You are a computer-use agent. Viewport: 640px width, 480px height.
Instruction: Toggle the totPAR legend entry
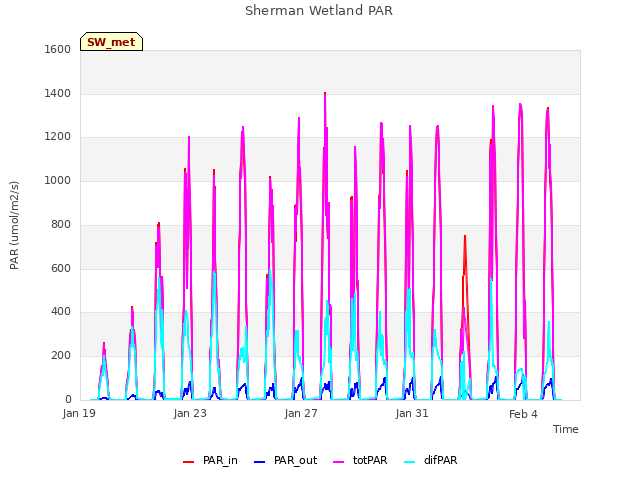coord(360,460)
